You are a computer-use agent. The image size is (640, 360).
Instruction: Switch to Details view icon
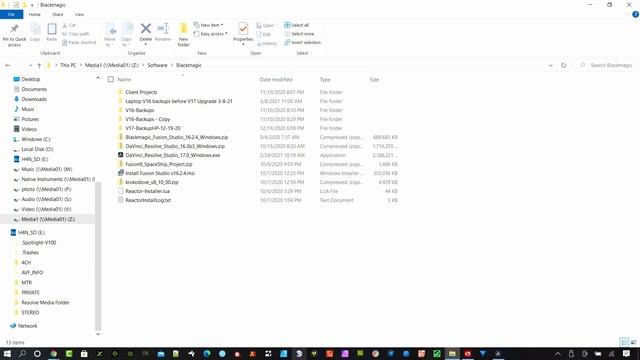coord(624,342)
